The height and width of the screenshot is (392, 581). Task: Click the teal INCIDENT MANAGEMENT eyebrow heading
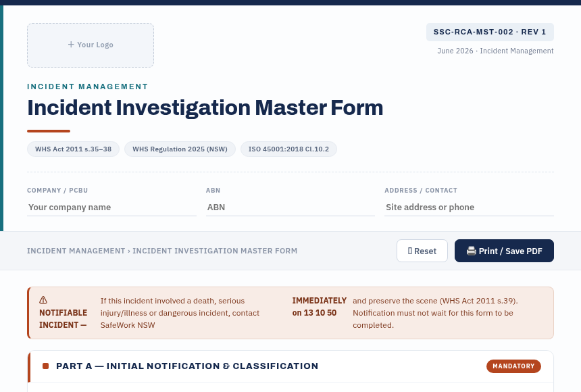pos(87,87)
